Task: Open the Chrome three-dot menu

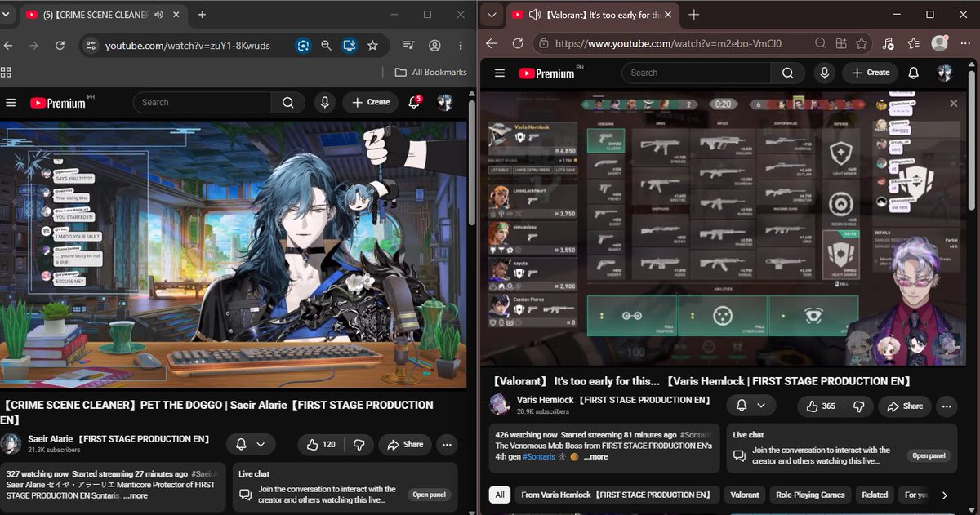Action: point(461,46)
